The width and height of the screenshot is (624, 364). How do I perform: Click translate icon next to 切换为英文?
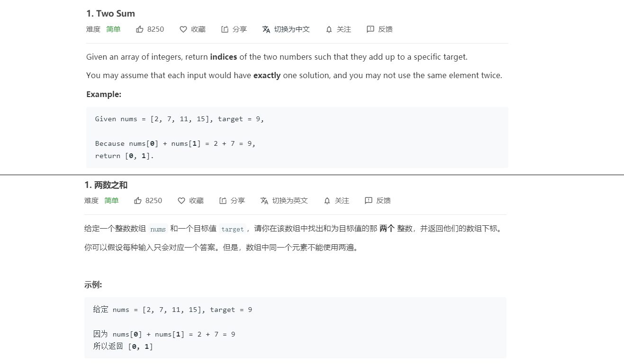pyautogui.click(x=264, y=201)
